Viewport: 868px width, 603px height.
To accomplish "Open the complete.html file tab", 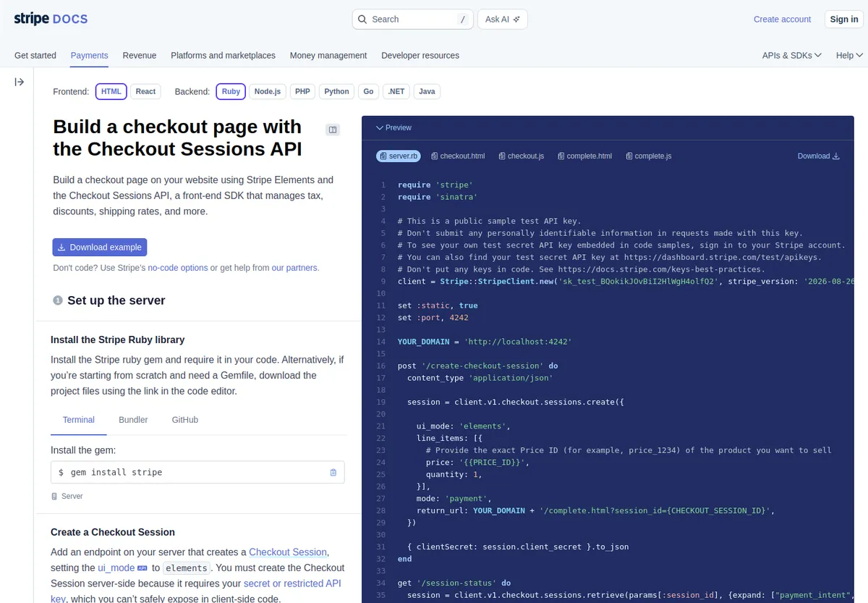I will point(584,156).
